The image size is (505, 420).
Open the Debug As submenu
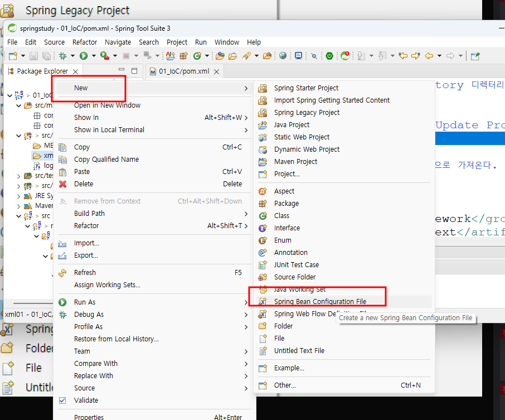pyautogui.click(x=154, y=314)
